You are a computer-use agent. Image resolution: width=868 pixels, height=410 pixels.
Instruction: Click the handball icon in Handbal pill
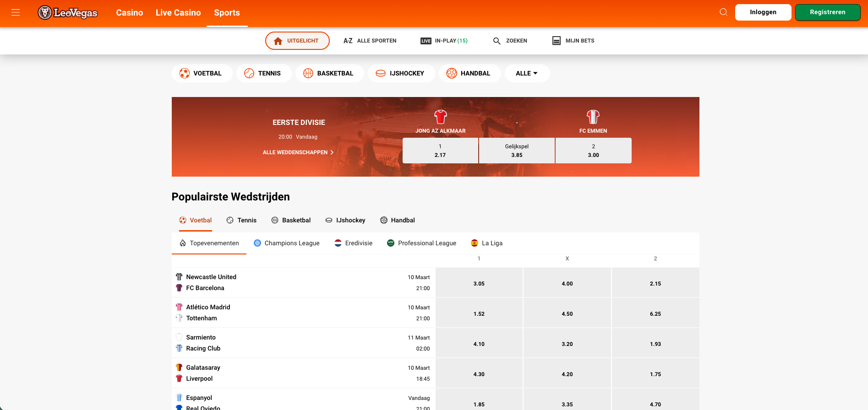coord(452,73)
